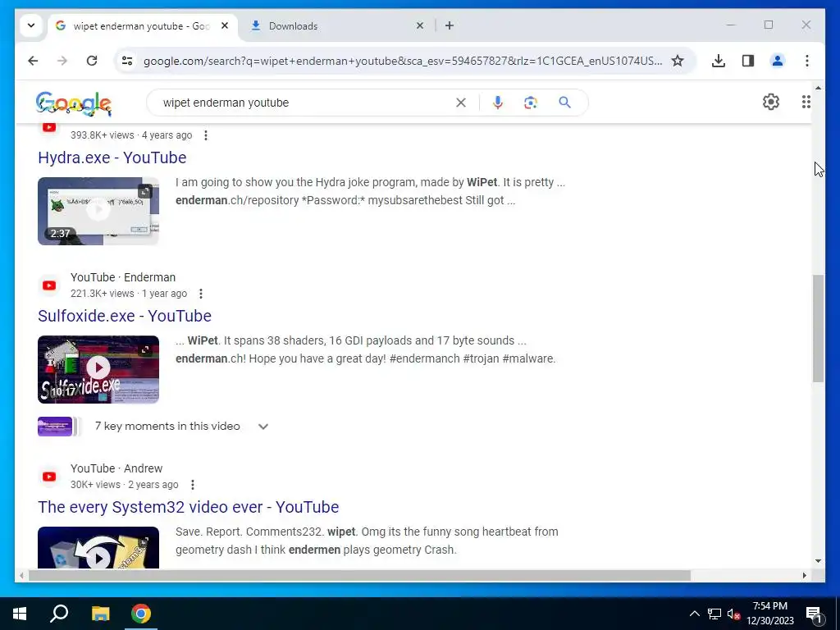Open the Windows Start menu
840x630 pixels.
[x=20, y=614]
